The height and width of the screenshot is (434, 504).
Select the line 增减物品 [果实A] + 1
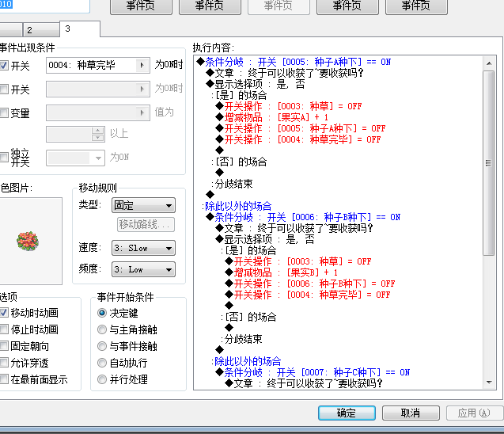(x=272, y=117)
